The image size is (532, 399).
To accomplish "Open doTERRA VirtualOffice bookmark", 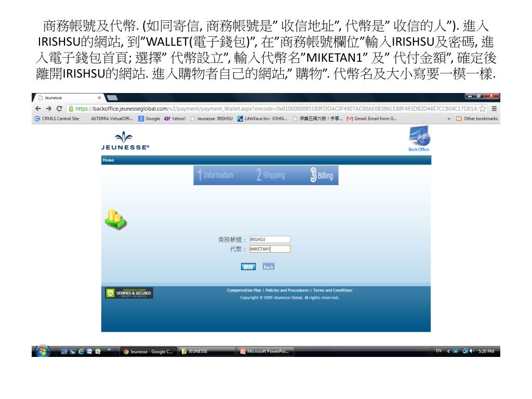I will [112, 118].
